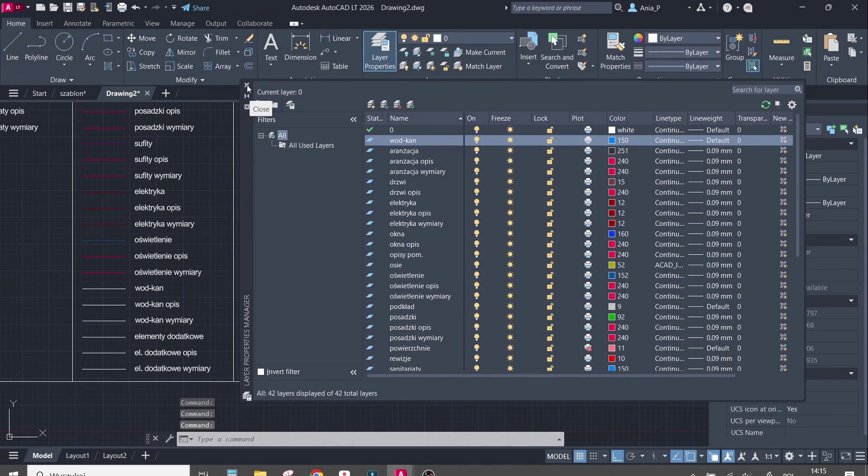868x476 pixels.
Task: Open the Measure tool
Action: (781, 47)
